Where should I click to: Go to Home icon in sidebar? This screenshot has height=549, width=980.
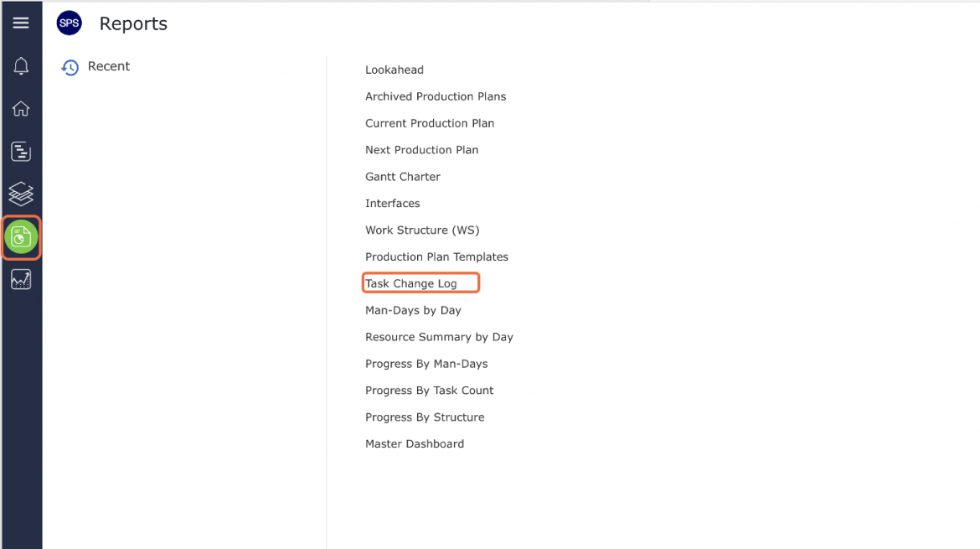(21, 109)
